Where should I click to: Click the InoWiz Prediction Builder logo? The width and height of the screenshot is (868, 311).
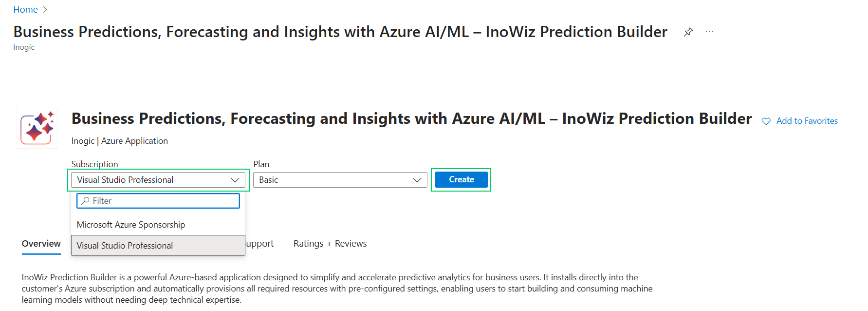click(37, 128)
